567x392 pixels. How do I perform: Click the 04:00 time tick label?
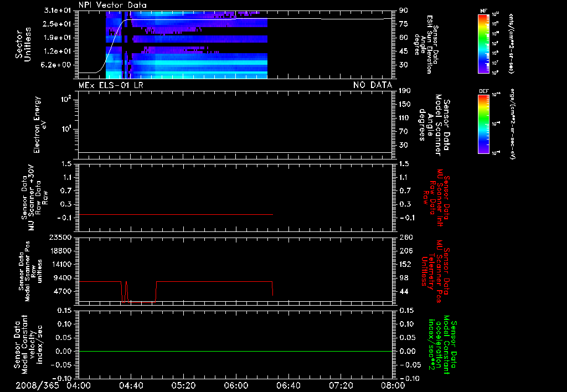(x=79, y=385)
